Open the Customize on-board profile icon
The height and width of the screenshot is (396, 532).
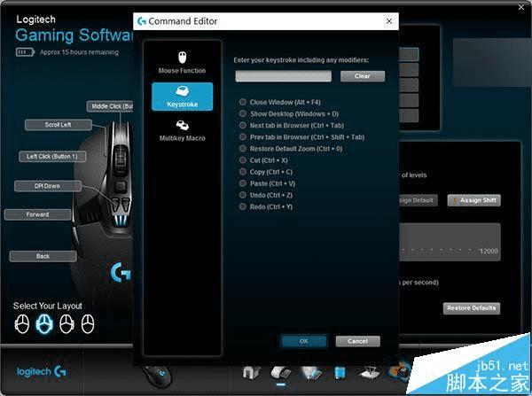[281, 373]
